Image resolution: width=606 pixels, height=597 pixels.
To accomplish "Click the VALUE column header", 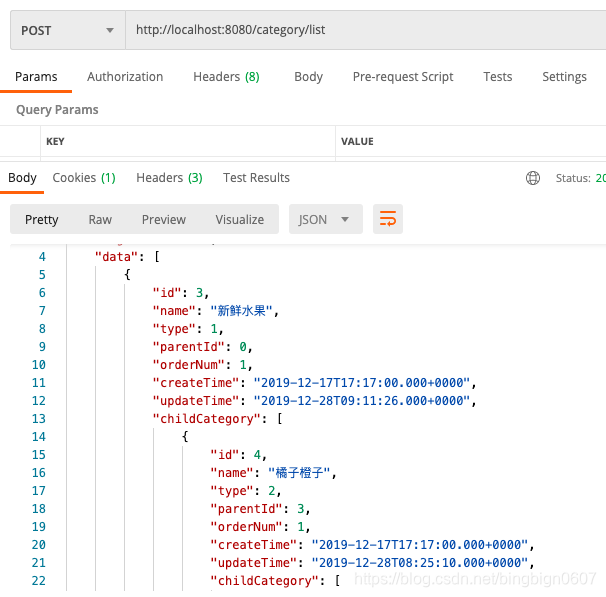I will point(357,141).
